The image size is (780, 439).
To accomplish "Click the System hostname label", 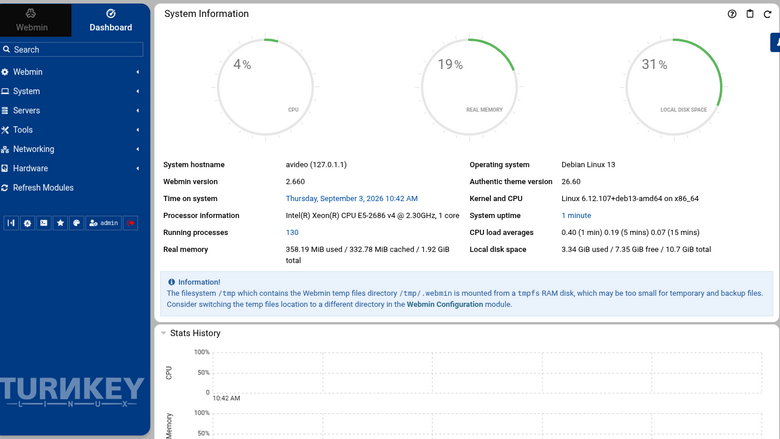I will click(x=194, y=165).
